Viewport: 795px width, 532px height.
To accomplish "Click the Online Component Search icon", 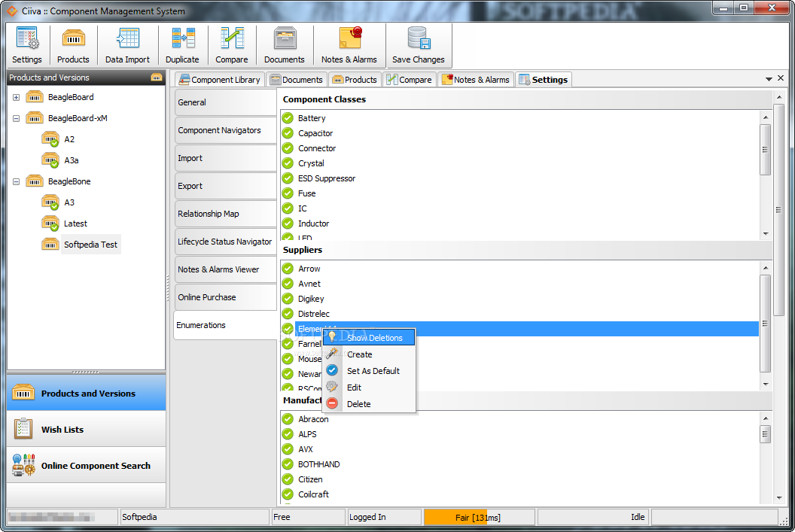I will click(23, 465).
